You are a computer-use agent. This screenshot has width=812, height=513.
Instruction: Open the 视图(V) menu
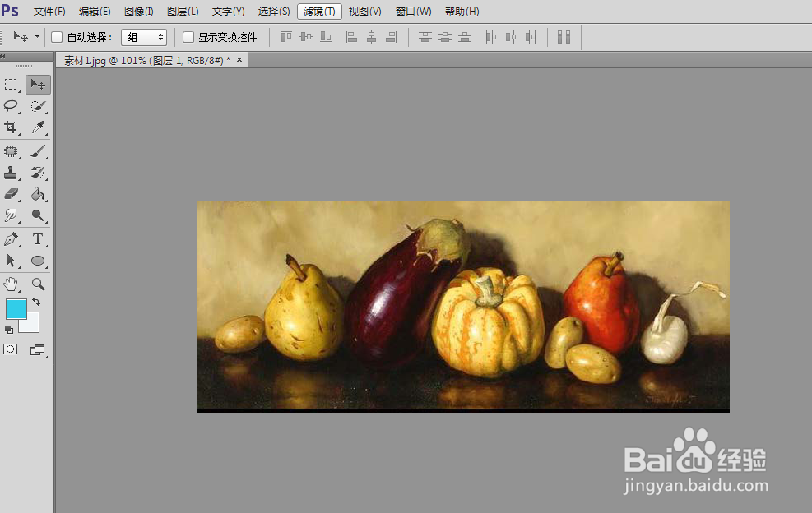click(365, 11)
